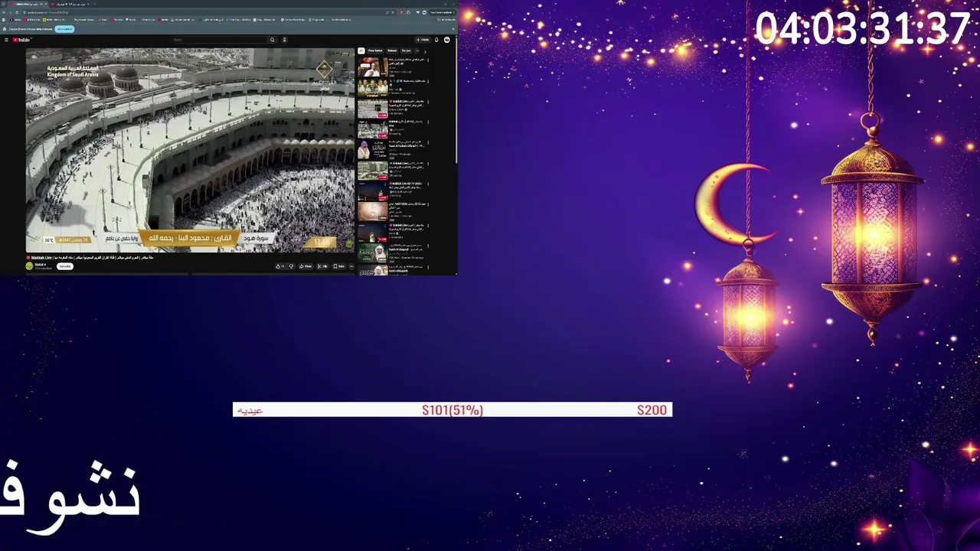This screenshot has width=980, height=551.
Task: Share the Makkah Live video
Action: 305,266
